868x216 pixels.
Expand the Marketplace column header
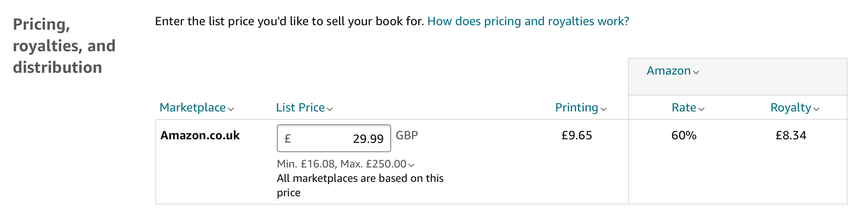(x=196, y=108)
